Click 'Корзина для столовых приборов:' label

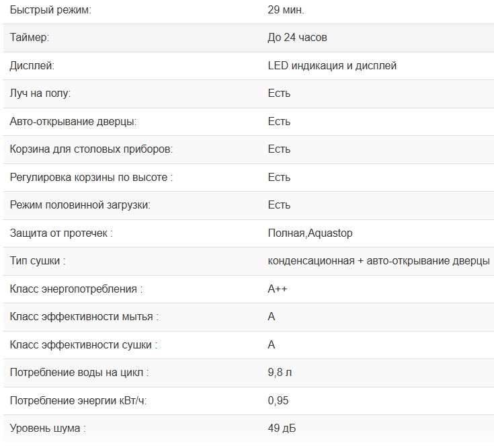91,149
